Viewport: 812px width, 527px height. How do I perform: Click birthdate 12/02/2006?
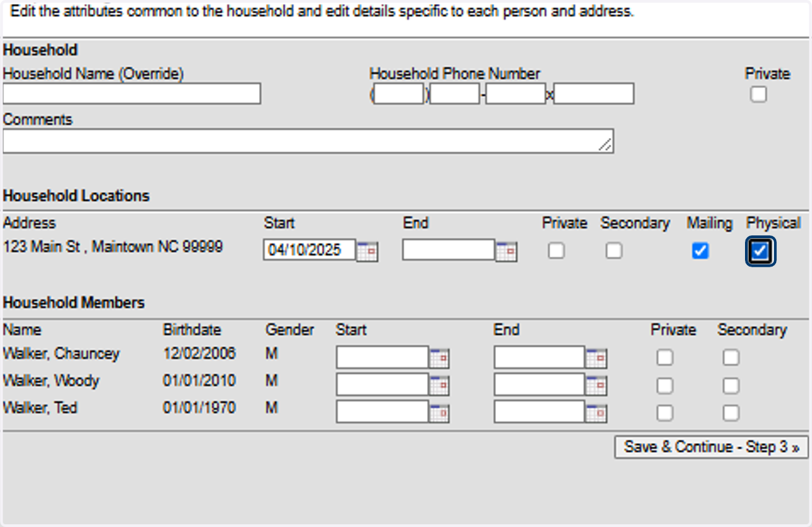click(x=200, y=354)
